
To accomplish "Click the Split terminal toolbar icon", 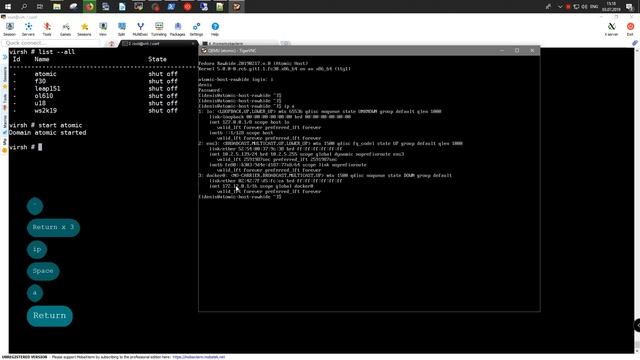I will tap(122, 29).
